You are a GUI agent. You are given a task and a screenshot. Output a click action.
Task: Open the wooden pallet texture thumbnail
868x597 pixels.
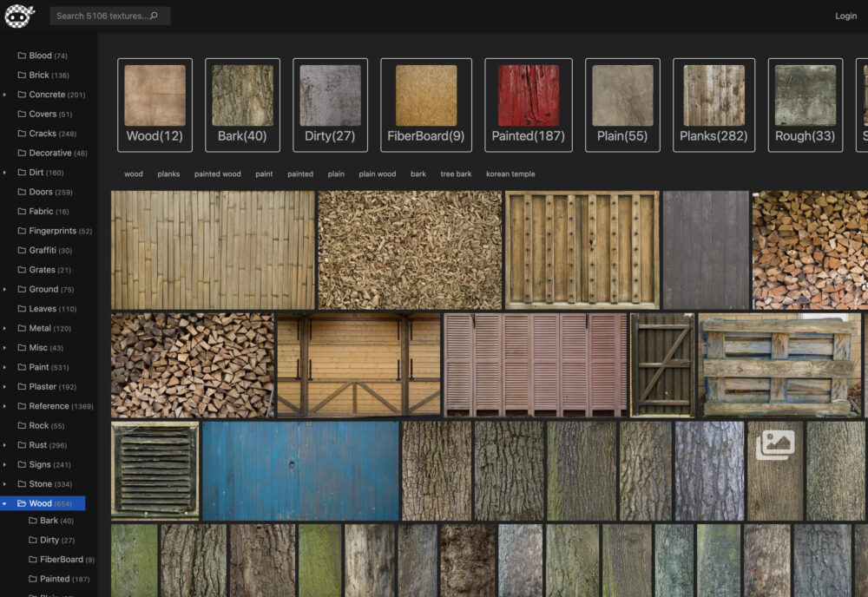coord(779,364)
